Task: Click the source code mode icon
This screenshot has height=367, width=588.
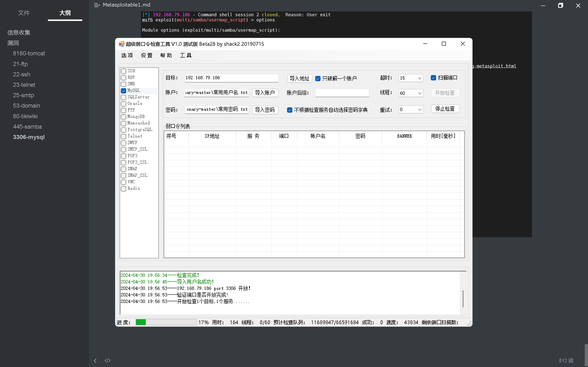Action: (x=108, y=360)
